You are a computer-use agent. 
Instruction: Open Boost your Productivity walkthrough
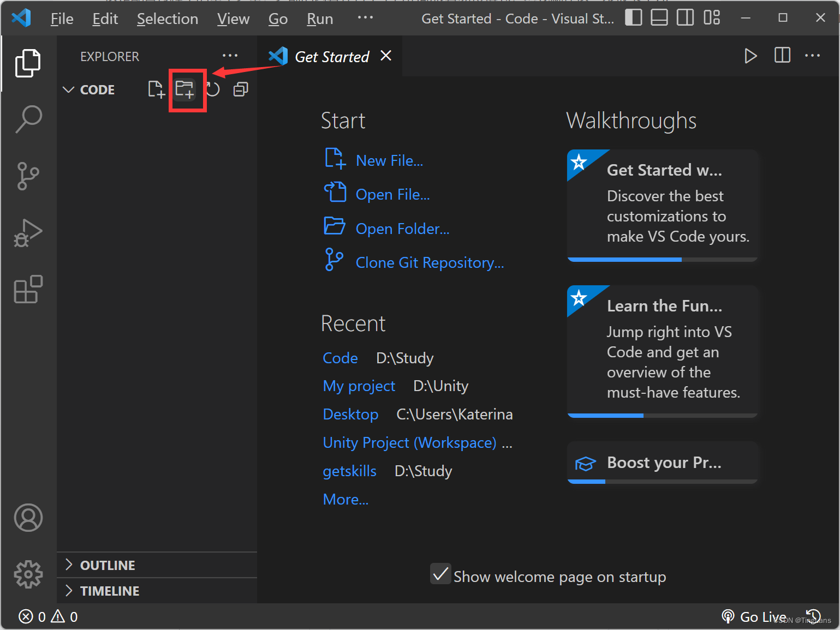(x=663, y=463)
